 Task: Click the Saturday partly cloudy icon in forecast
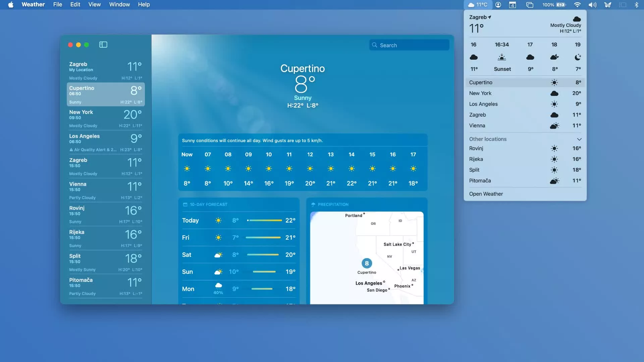tap(218, 255)
